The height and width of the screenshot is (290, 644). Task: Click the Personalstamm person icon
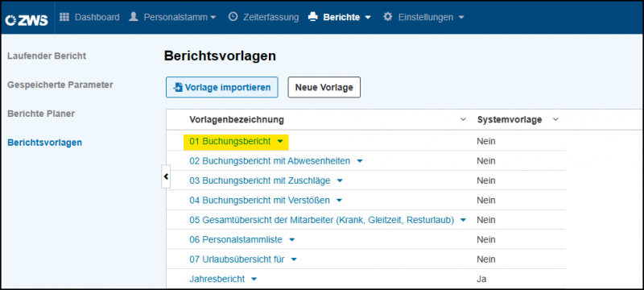(134, 17)
